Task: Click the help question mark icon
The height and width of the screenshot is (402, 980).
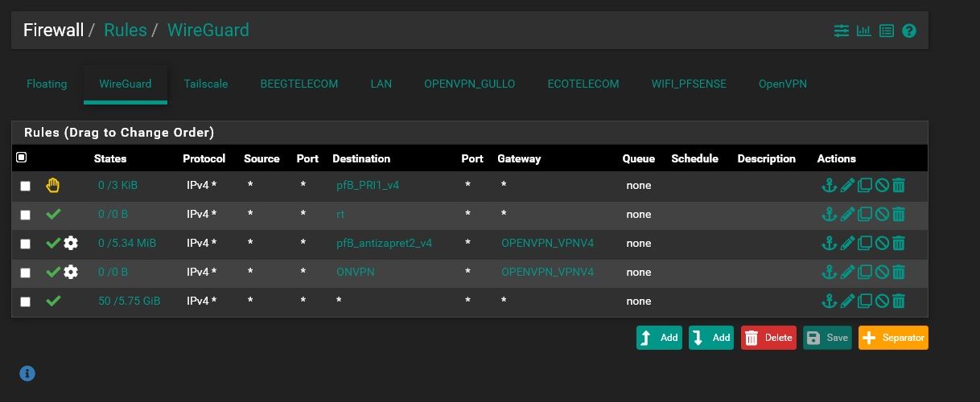Action: click(909, 31)
